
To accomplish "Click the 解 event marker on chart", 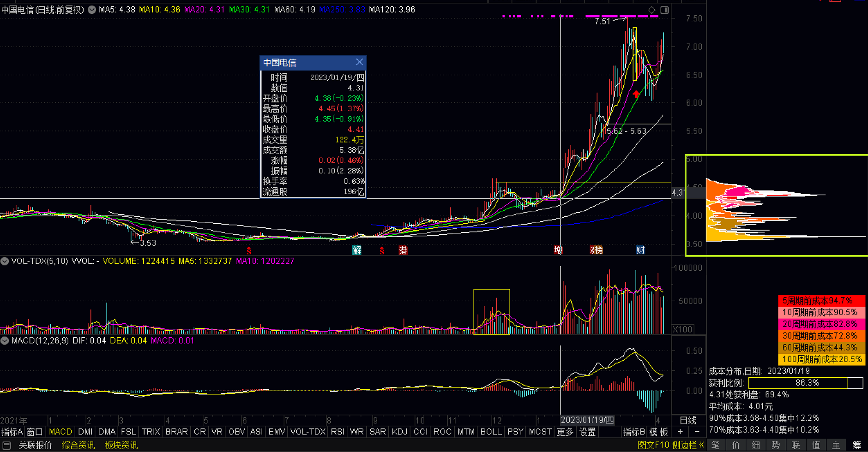I will (x=356, y=250).
